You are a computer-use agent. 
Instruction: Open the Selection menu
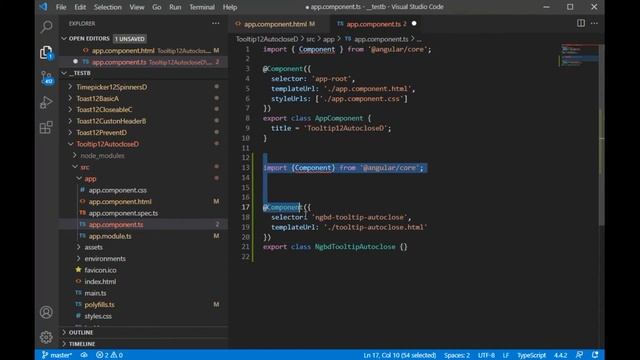tap(108, 7)
